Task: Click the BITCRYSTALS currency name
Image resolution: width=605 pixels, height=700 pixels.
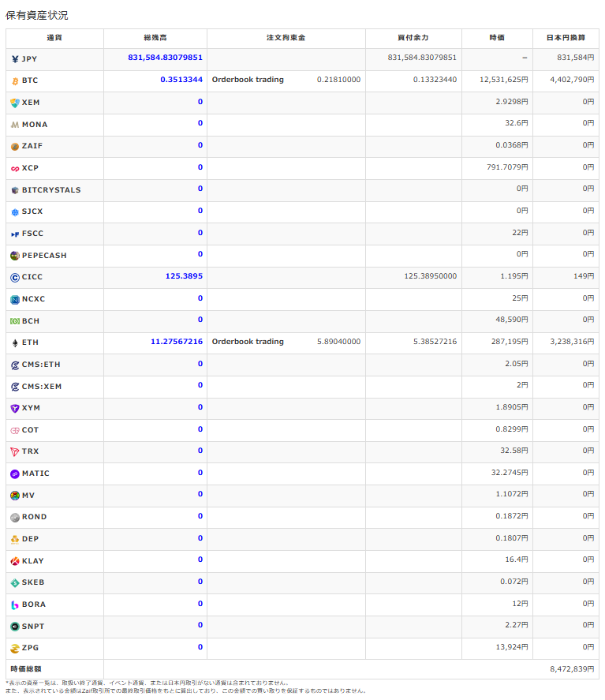Action: [51, 190]
